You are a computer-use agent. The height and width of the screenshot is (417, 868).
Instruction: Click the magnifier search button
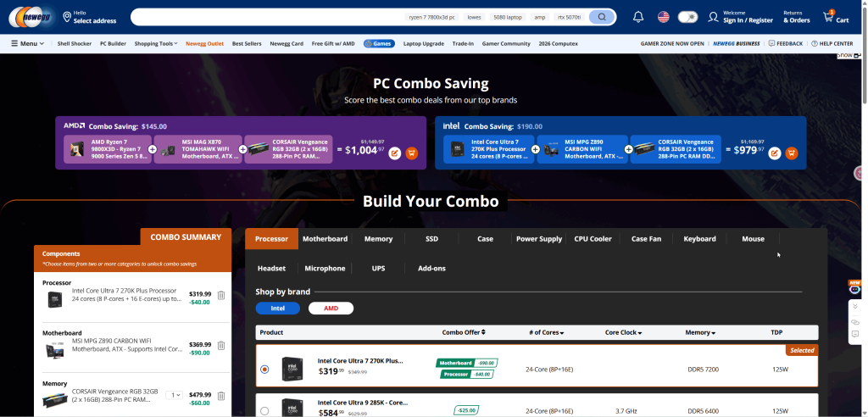(602, 17)
